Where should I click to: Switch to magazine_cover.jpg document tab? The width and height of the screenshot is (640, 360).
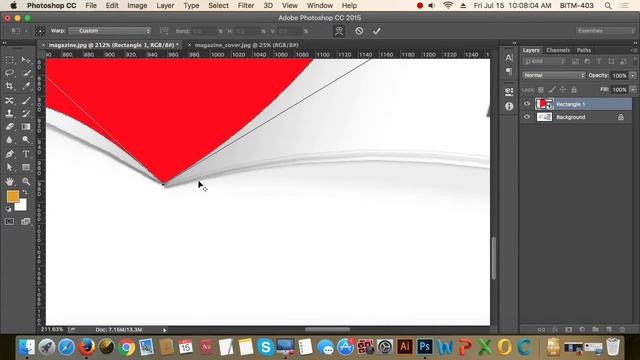point(246,45)
